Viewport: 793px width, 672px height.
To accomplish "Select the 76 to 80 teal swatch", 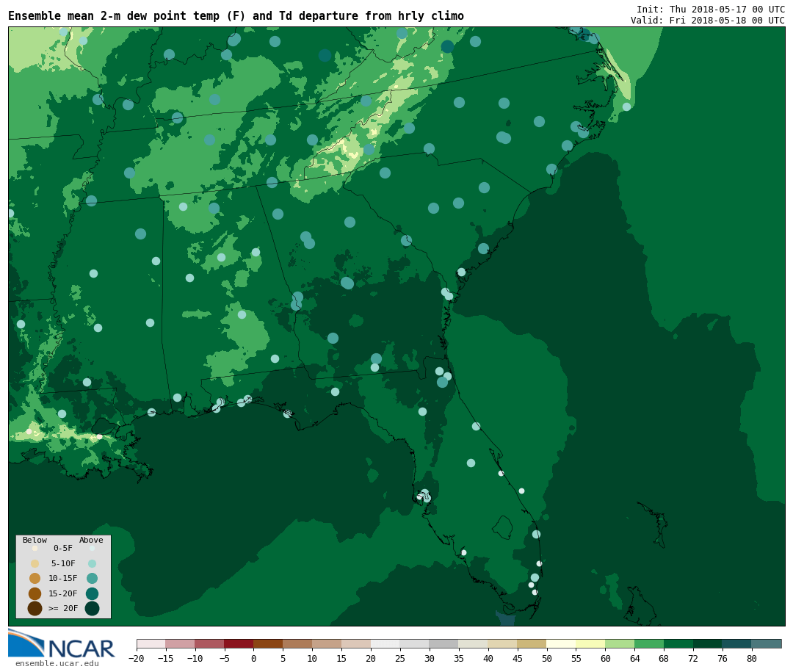I will pos(737,643).
